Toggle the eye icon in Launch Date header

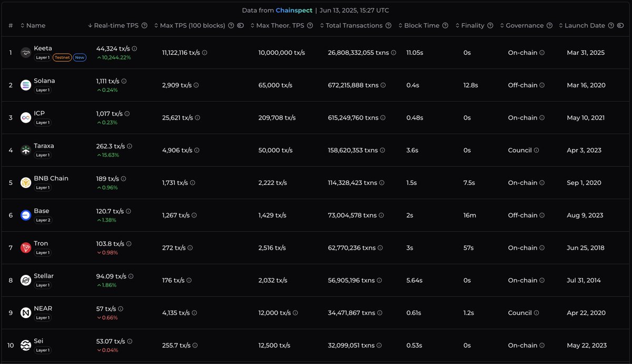click(620, 25)
